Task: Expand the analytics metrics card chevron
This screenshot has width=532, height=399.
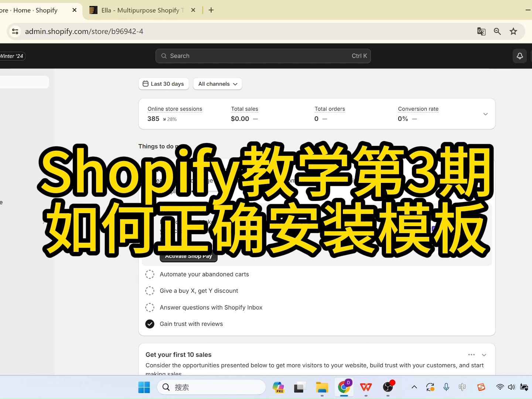Action: pos(485,114)
